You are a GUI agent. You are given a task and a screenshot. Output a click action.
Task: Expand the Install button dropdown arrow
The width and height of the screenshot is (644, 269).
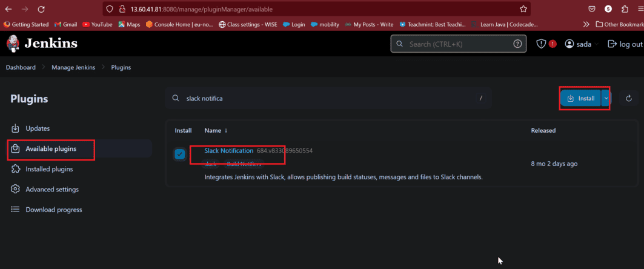pyautogui.click(x=606, y=98)
